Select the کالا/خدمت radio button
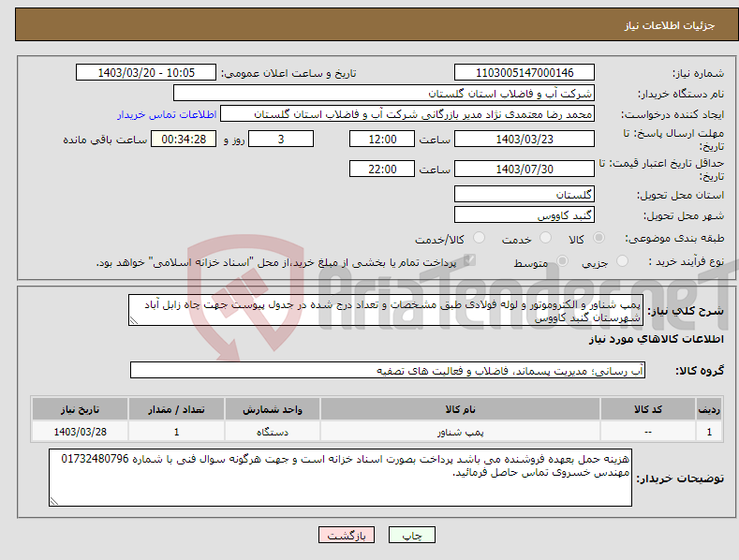 coord(479,238)
